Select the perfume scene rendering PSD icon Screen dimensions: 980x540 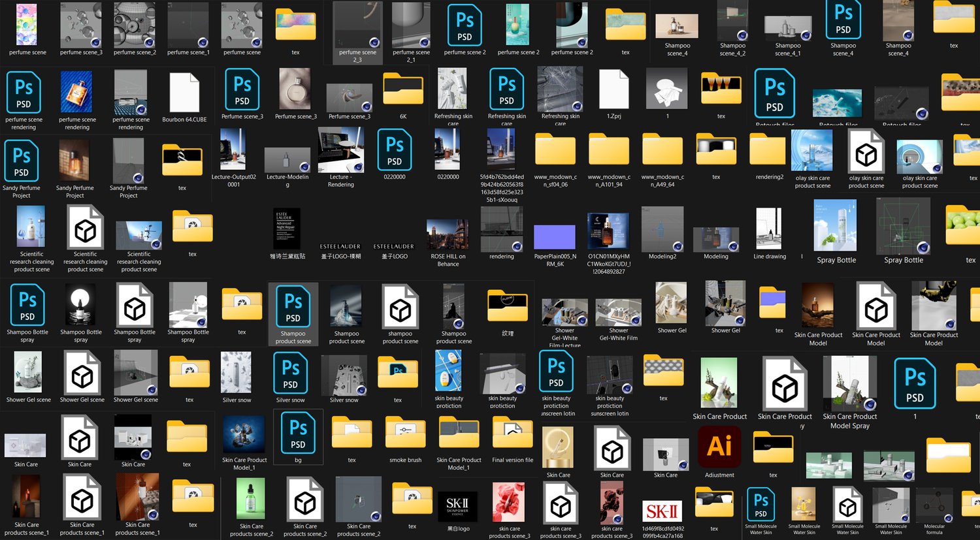click(x=24, y=92)
